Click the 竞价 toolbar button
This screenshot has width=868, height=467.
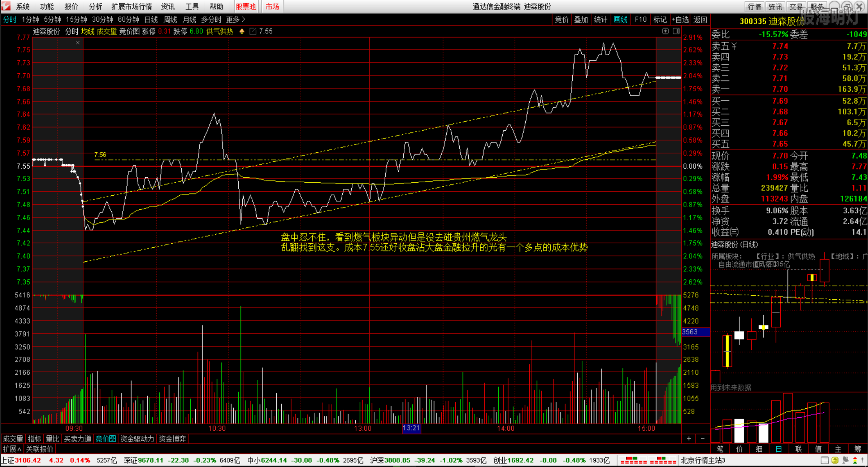[562, 19]
